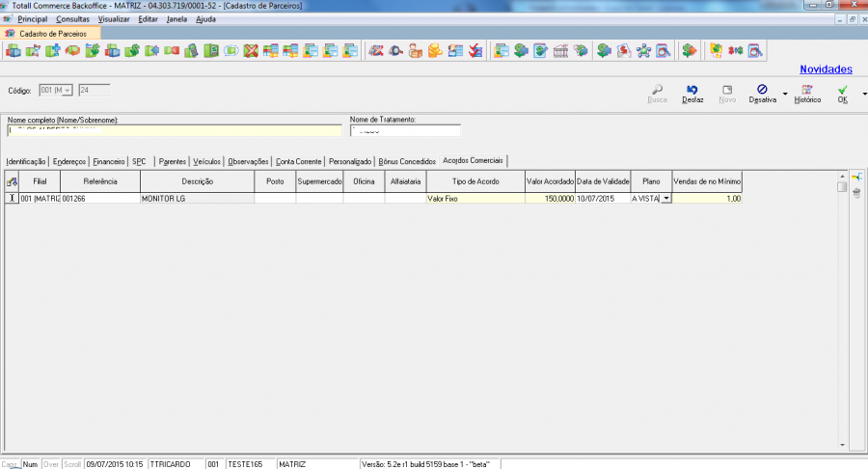Switch to the Endereços tab
Viewport: 868px width, 469px height.
tap(69, 161)
